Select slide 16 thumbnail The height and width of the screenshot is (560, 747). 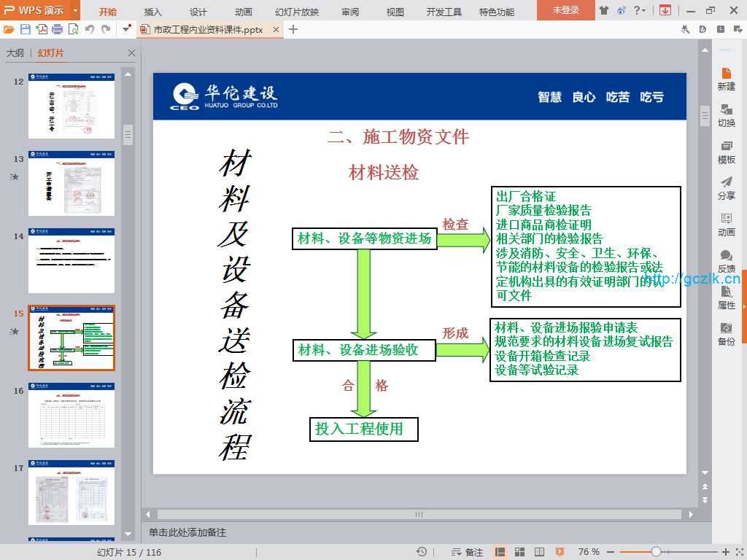(71, 415)
